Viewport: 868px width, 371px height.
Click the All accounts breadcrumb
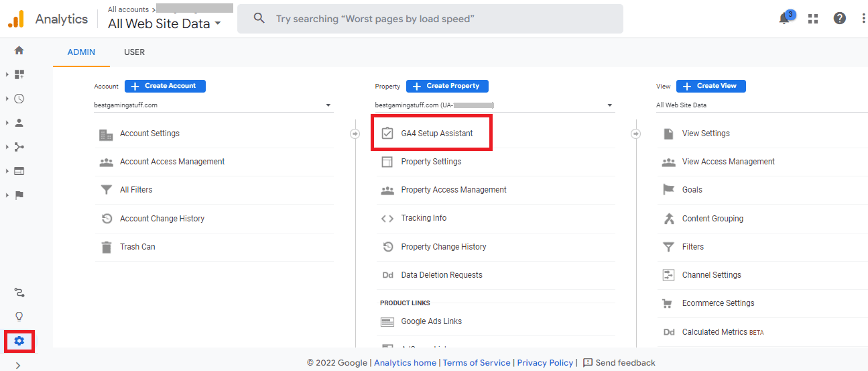pos(128,9)
